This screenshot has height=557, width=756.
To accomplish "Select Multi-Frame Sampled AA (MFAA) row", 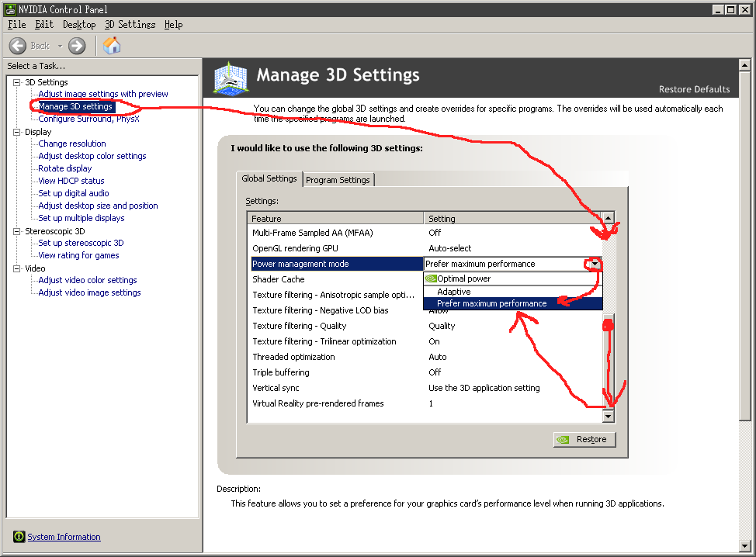I will [x=425, y=233].
